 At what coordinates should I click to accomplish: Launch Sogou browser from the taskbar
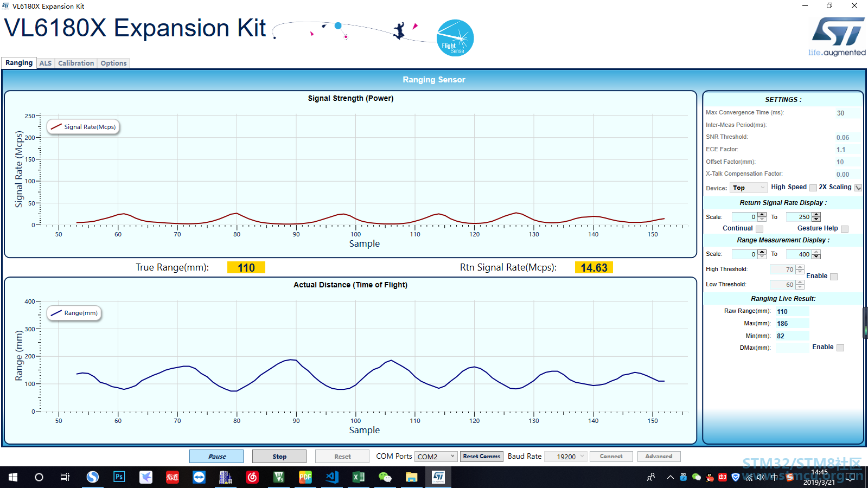pyautogui.click(x=93, y=477)
